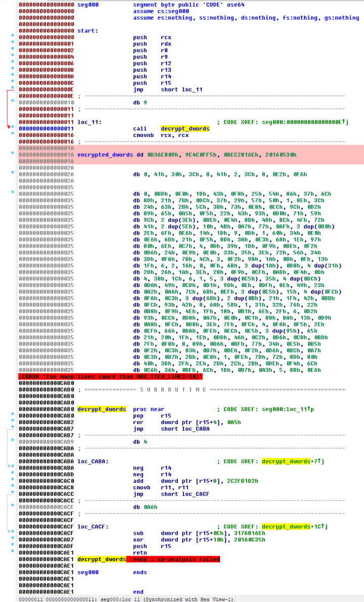Image resolution: width=364 pixels, height=602 pixels.
Task: Click the 'xor dword ptr [r15+10h], 20160C35h' line
Action: [199, 540]
